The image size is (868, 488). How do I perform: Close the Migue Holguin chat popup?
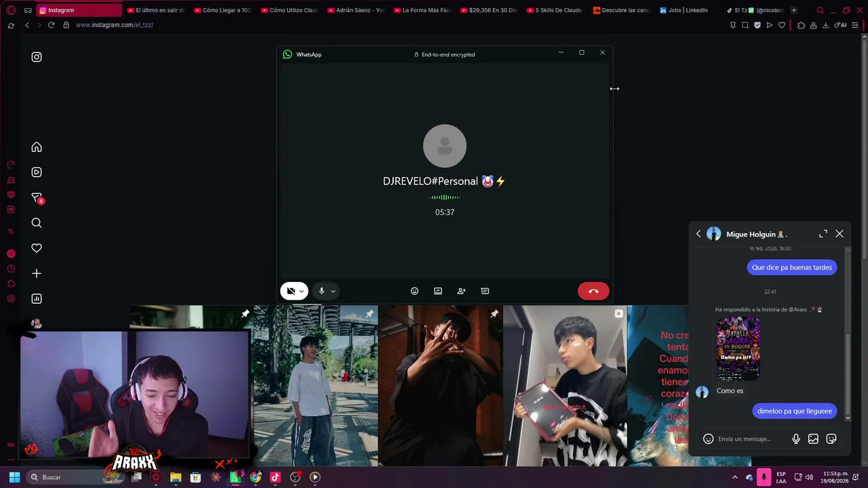pyautogui.click(x=840, y=234)
